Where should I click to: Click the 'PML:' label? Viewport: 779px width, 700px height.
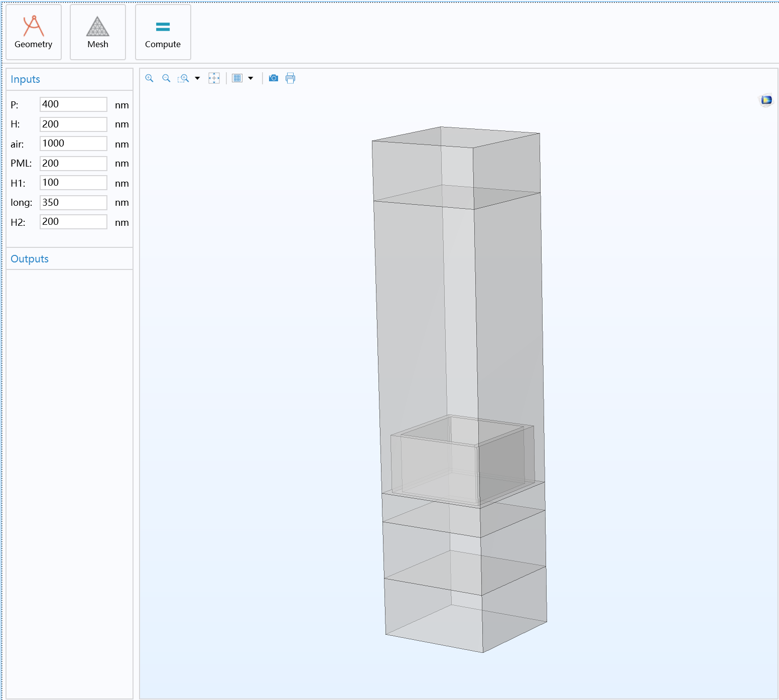(x=21, y=164)
